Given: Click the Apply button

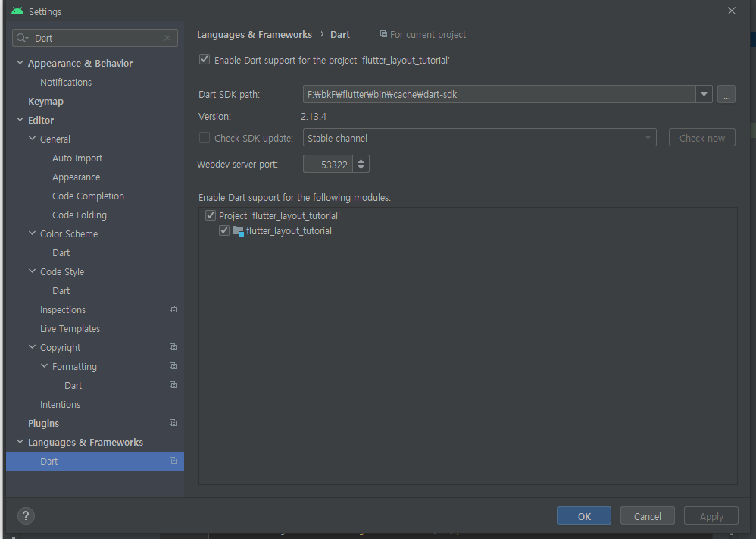Looking at the screenshot, I should pos(711,515).
